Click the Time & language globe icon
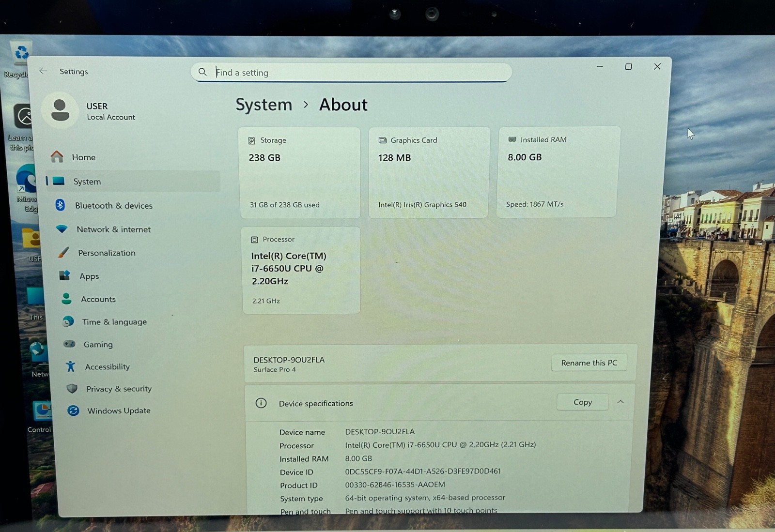Image resolution: width=775 pixels, height=532 pixels. pos(68,321)
